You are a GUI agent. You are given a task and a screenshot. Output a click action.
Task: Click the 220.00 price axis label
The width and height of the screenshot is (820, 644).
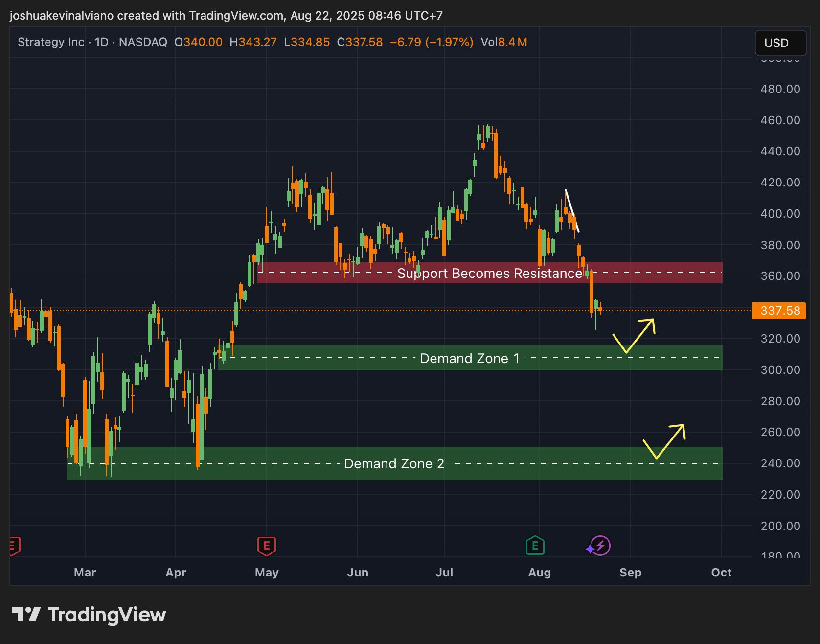coord(780,495)
